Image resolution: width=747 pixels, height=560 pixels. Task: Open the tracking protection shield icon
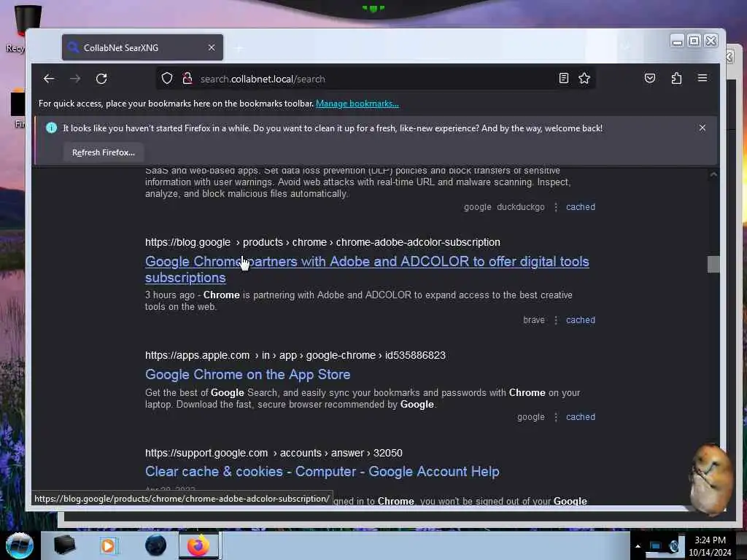pyautogui.click(x=167, y=79)
